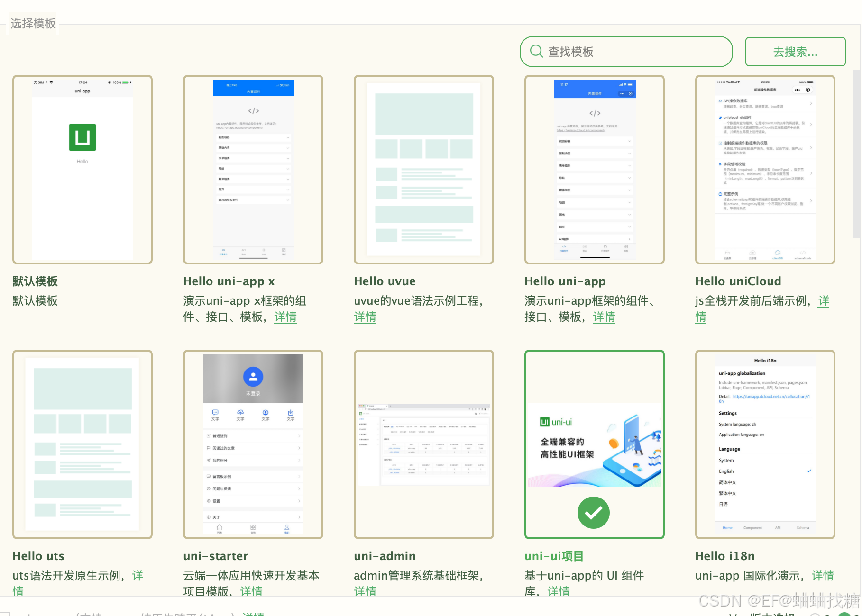Select the Hello uni-app template
This screenshot has width=862, height=616.
[x=594, y=169]
